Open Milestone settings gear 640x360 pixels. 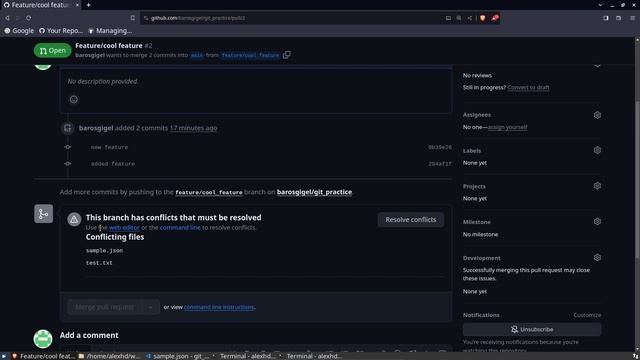tap(597, 222)
